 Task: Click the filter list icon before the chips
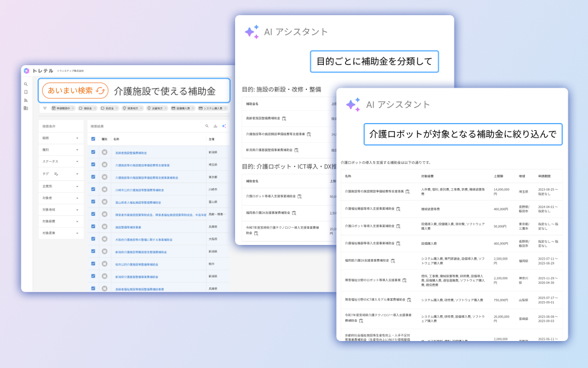tap(45, 108)
